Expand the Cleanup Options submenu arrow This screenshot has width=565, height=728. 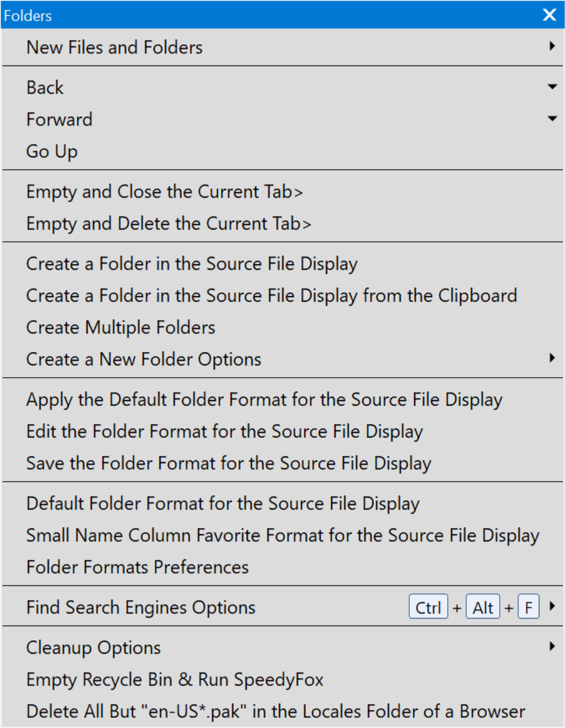click(552, 646)
